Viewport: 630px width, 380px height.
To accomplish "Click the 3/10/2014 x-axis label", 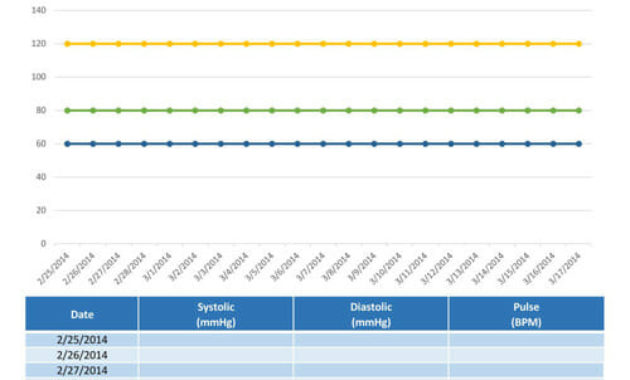I will (x=386, y=268).
